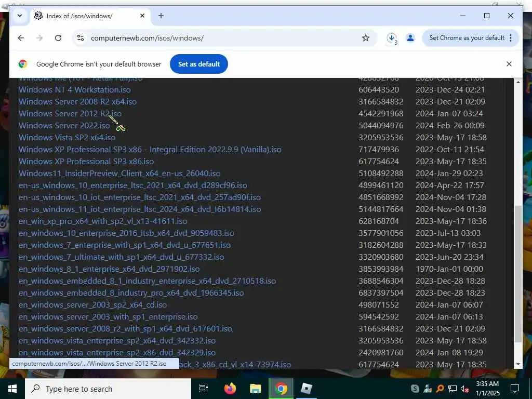Open en_windows_8_1_enterprise_x64_dvd_2971902.iso
Viewport: 532px width, 399px height.
tap(109, 269)
